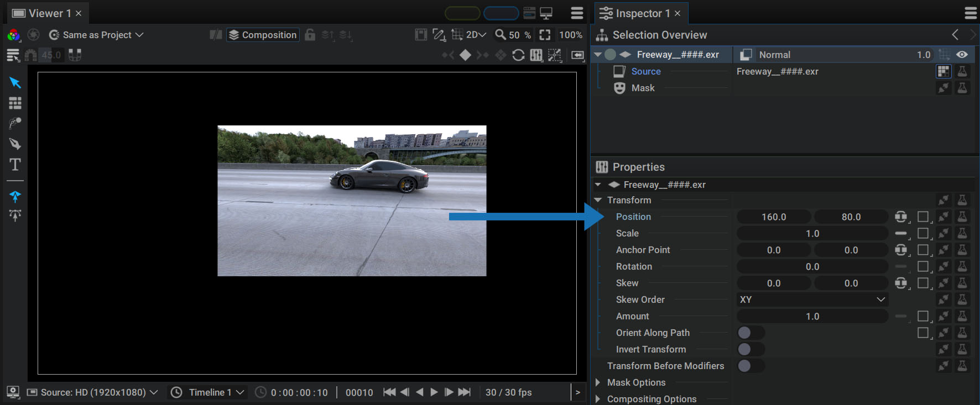Click the flask icon in Source row
The image size is (980, 405).
(962, 71)
